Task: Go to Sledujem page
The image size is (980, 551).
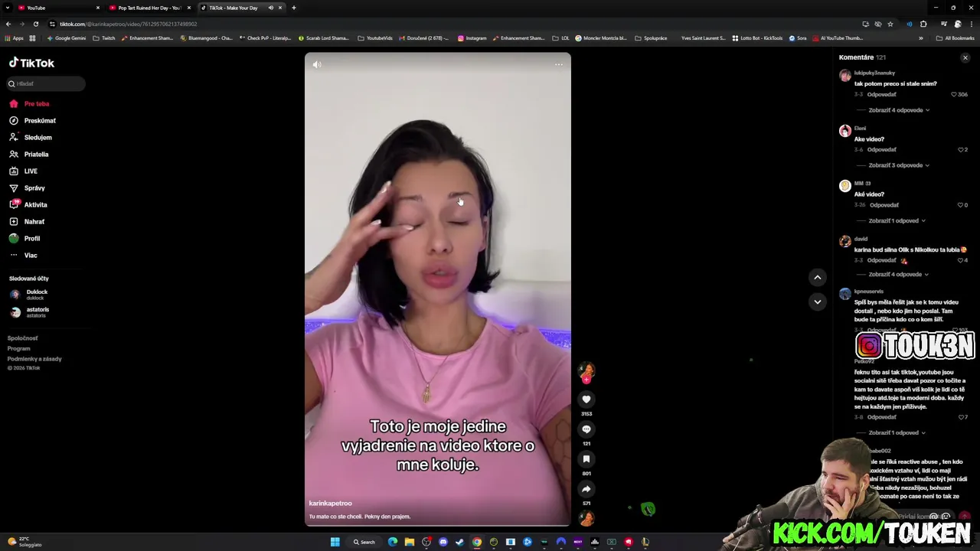Action: 38,137
